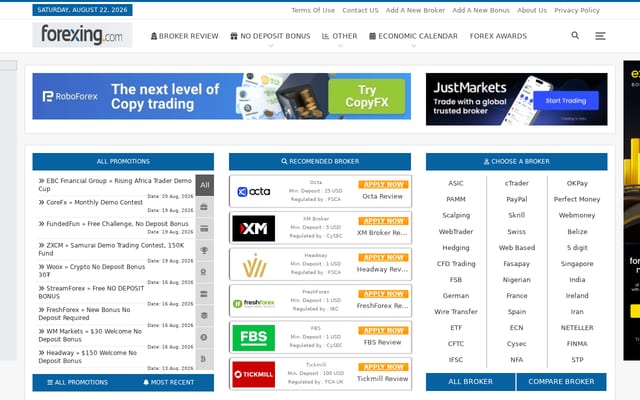The image size is (640, 400).
Task: Select PayPal broker category
Action: pyautogui.click(x=516, y=199)
